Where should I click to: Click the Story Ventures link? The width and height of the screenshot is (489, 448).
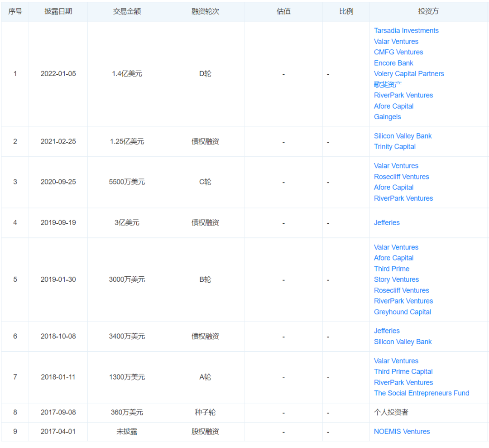tap(396, 279)
